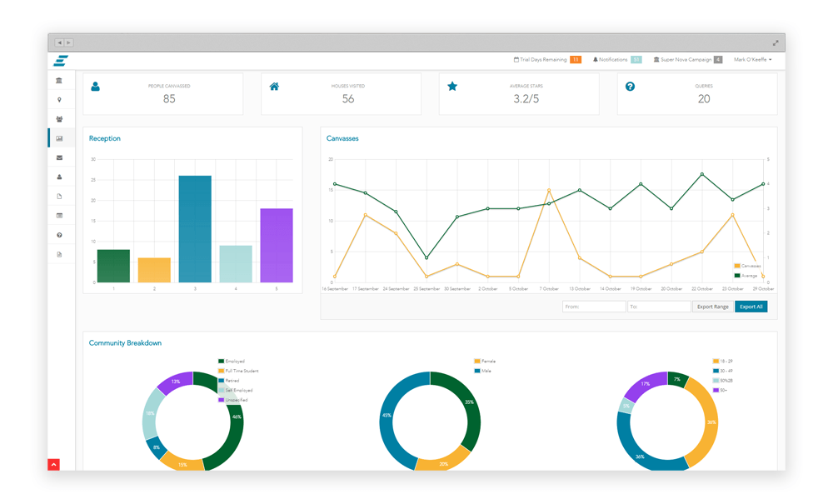Click the single user sidebar icon
Image resolution: width=833 pixels, height=504 pixels.
(59, 177)
